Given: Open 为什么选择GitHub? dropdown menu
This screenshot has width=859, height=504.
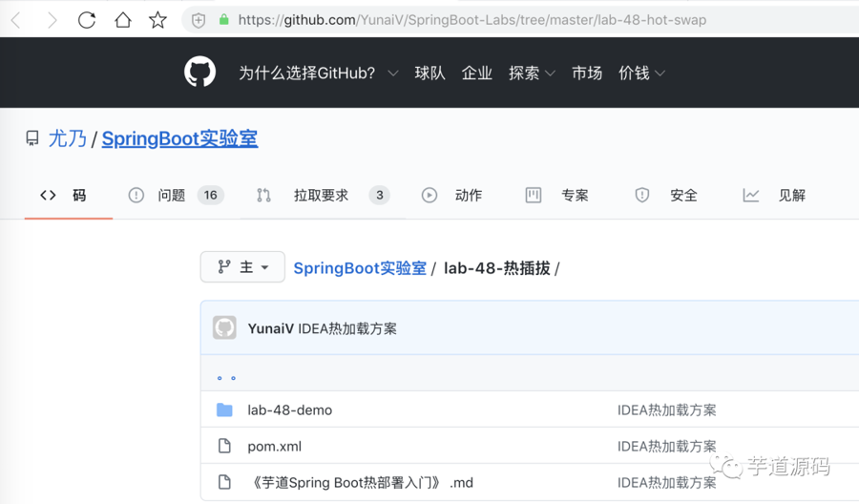Looking at the screenshot, I should click(318, 73).
